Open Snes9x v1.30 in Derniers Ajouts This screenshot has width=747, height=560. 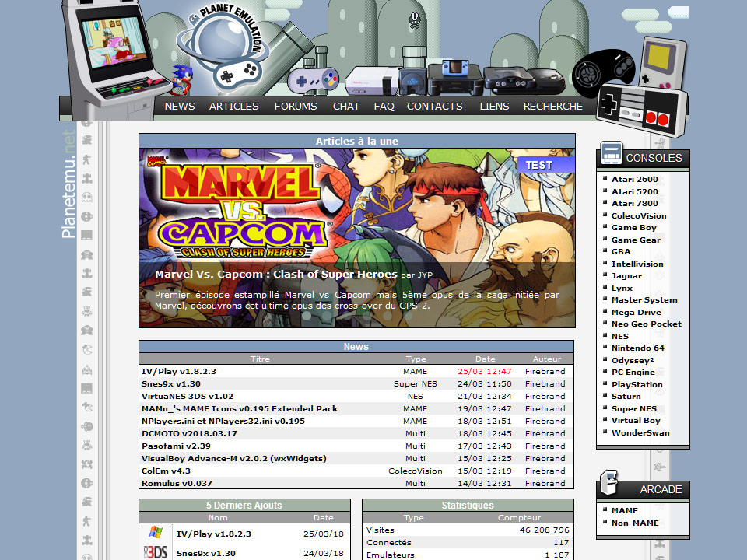pos(205,553)
